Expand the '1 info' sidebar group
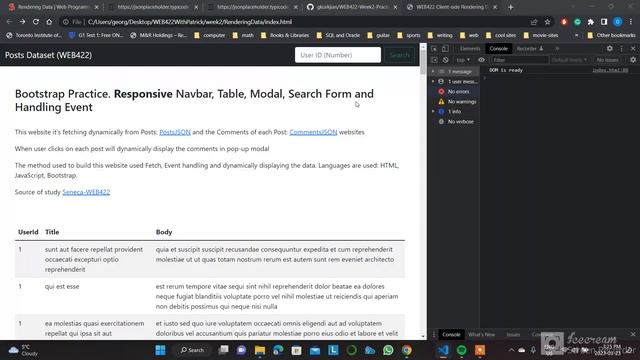 [433, 111]
